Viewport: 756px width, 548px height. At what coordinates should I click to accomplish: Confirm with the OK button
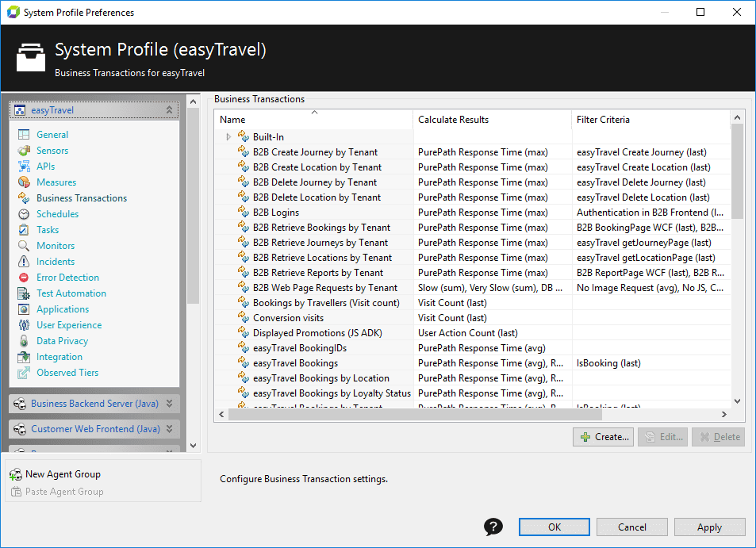[x=555, y=527]
